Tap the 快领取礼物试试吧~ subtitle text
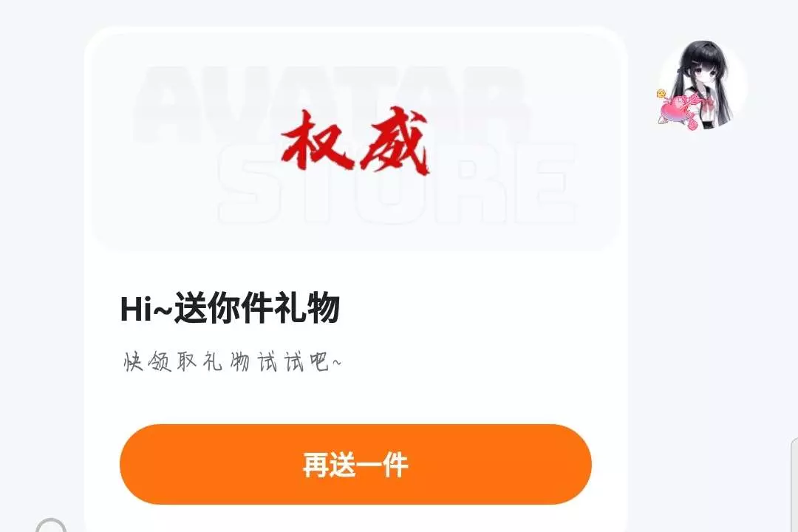 [x=232, y=362]
